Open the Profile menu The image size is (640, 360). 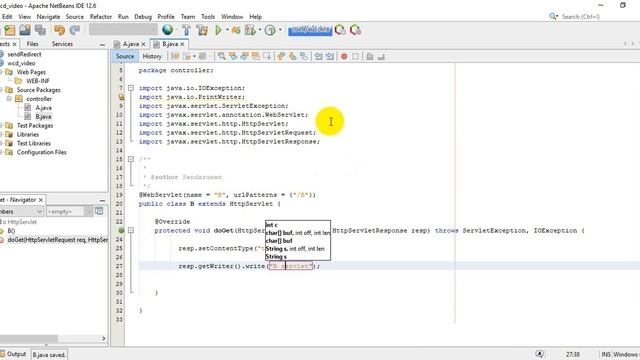coord(166,17)
